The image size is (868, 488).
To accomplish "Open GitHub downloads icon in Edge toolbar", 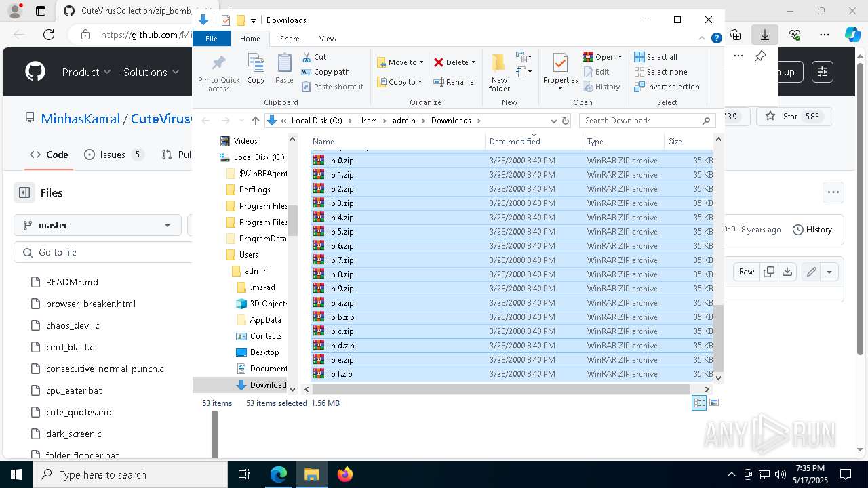I will [765, 35].
